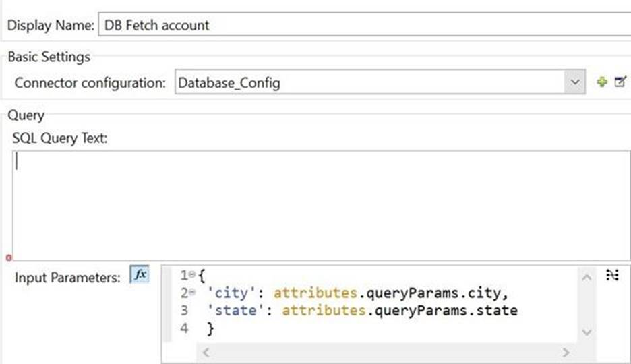The height and width of the screenshot is (364, 631).
Task: Focus the Display Name field with DB Fetch account
Action: pyautogui.click(x=365, y=25)
